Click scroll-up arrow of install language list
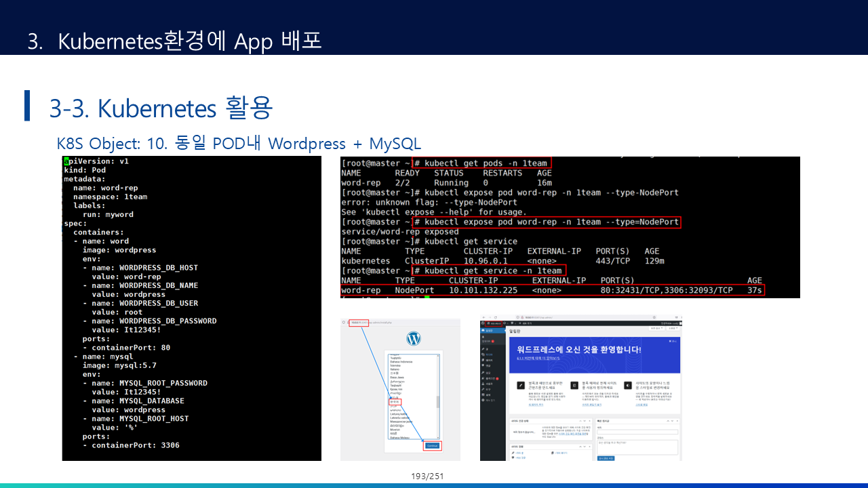This screenshot has height=488, width=868. [x=438, y=356]
